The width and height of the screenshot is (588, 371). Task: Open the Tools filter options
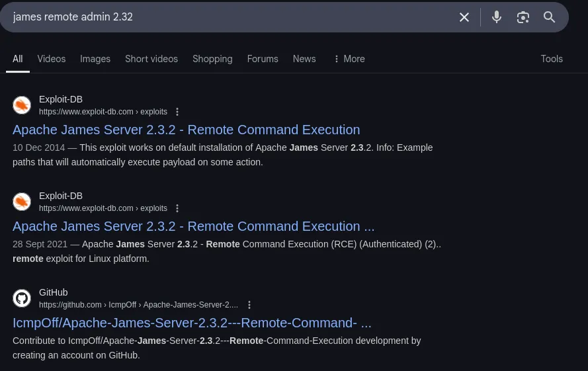(x=551, y=59)
